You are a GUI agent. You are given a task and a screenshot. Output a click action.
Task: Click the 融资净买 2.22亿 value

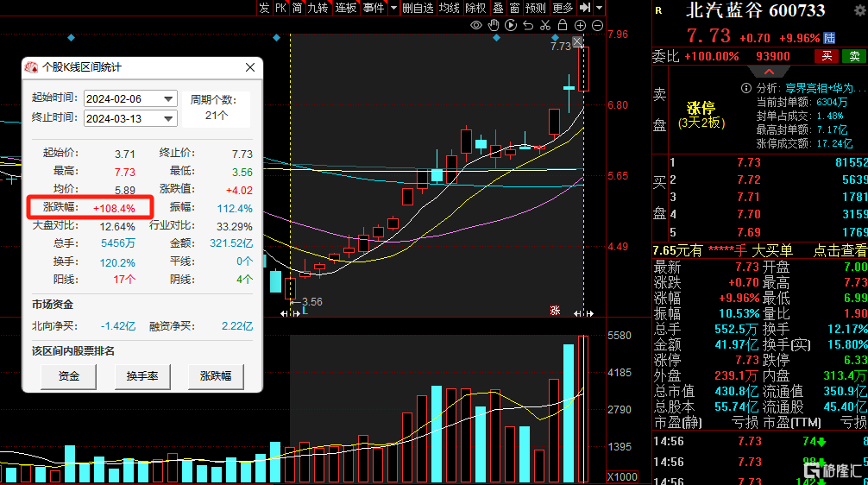pyautogui.click(x=237, y=326)
